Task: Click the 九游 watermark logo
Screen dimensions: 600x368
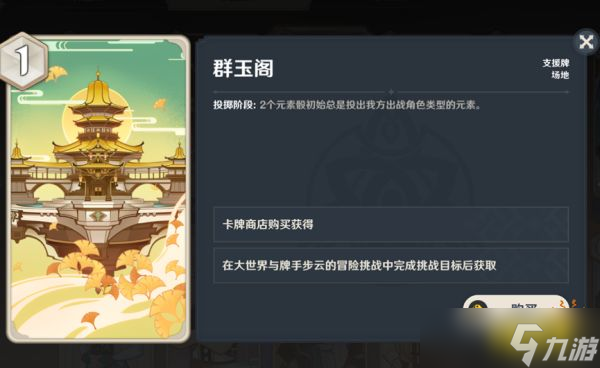Action: coord(554,345)
